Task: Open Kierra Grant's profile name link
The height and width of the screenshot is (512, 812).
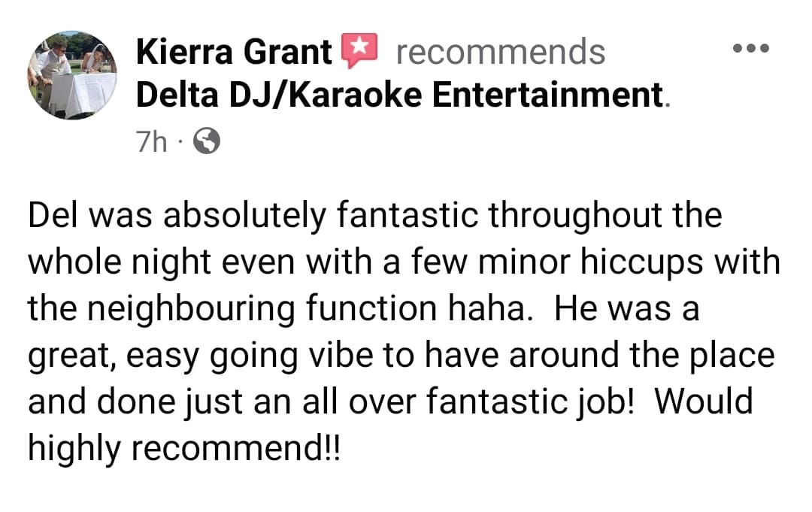Action: 234,52
